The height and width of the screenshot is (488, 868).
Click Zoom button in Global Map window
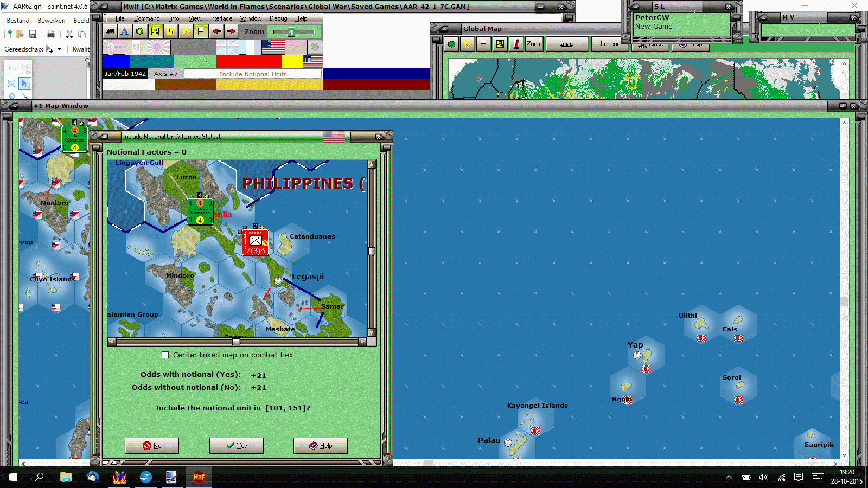[x=534, y=44]
